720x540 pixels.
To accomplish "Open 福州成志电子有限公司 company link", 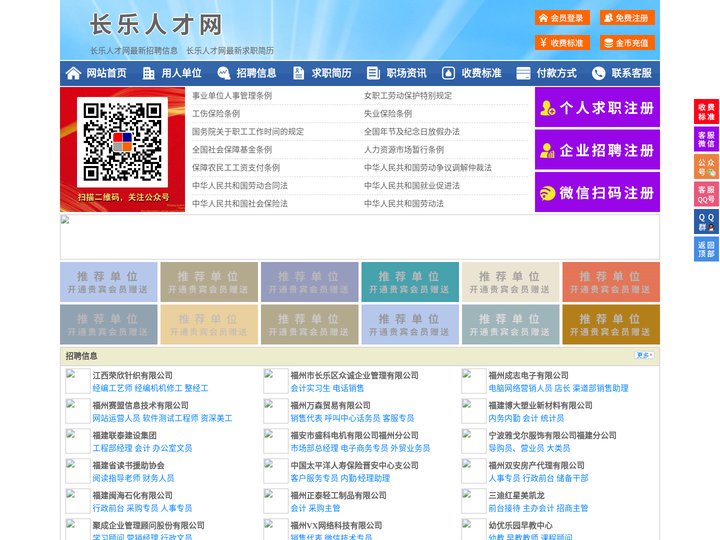I will (x=529, y=375).
